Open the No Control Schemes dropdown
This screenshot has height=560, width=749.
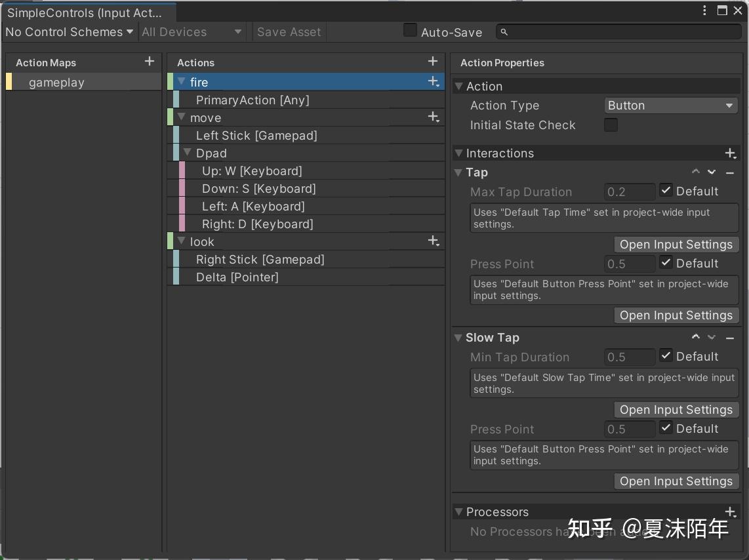69,31
